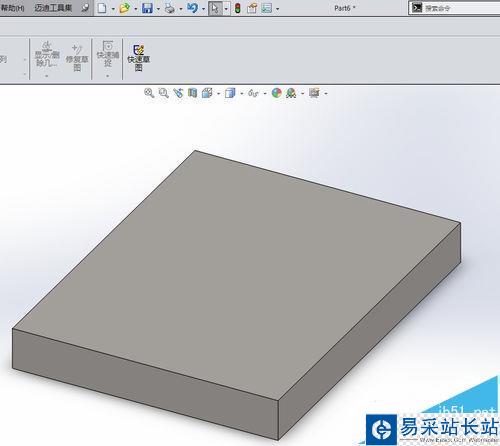Expand the View Settings dropdown arrow

(x=326, y=94)
